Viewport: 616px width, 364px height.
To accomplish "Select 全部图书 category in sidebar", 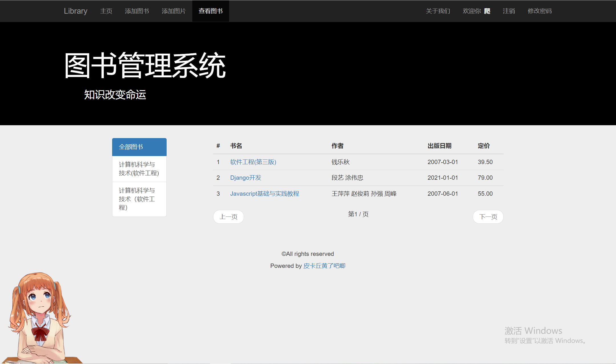I will [139, 147].
